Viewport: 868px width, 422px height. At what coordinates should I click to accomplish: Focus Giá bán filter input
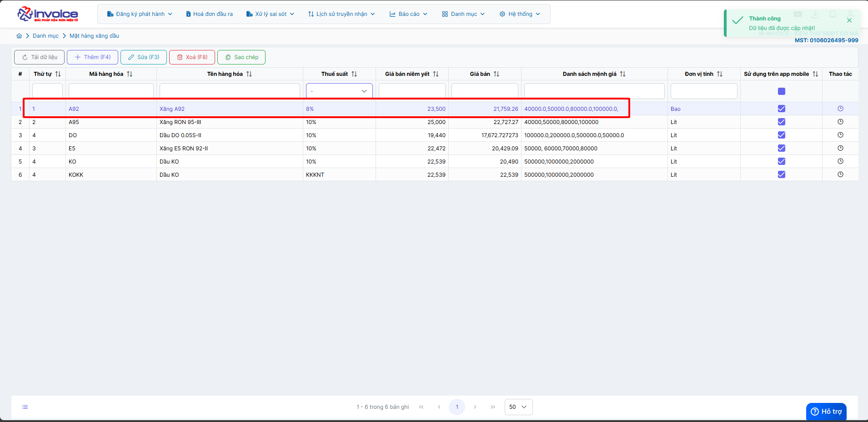(x=485, y=91)
